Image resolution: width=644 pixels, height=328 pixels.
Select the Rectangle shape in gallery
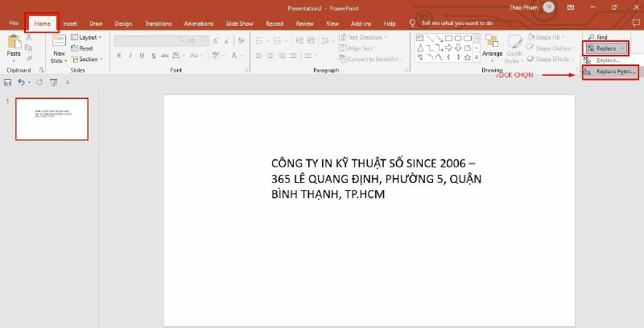coord(448,38)
